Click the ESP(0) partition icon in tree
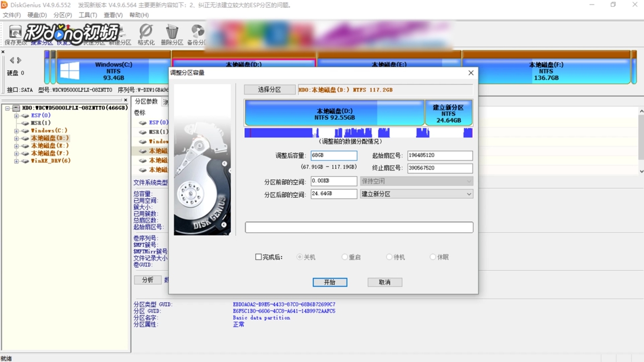The width and height of the screenshot is (644, 362). coord(25,115)
